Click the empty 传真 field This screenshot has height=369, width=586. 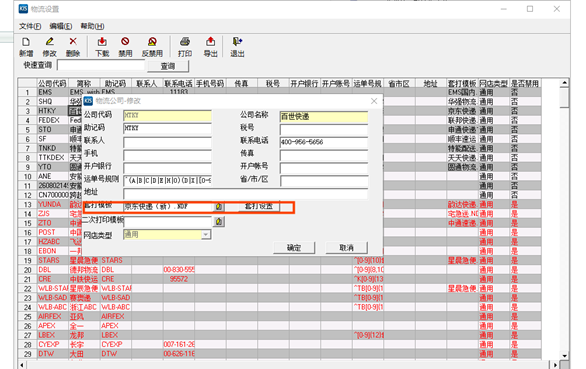[x=324, y=155]
